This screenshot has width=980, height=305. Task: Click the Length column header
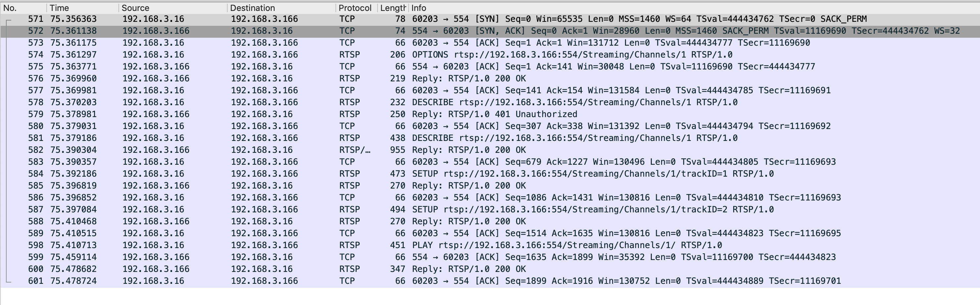393,8
